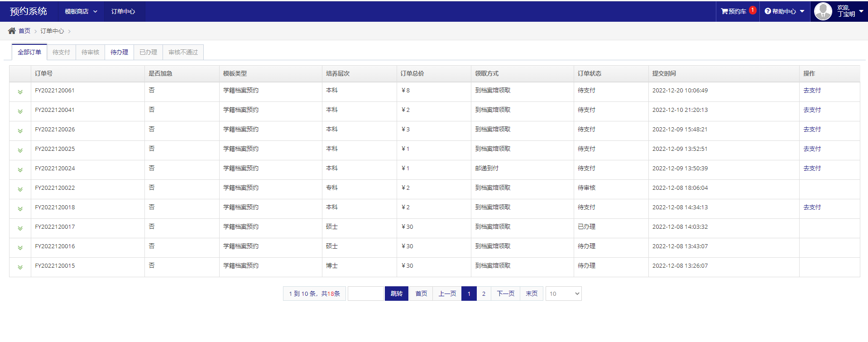Switch to the 审核不通过 tab
The height and width of the screenshot is (342, 868).
(183, 52)
